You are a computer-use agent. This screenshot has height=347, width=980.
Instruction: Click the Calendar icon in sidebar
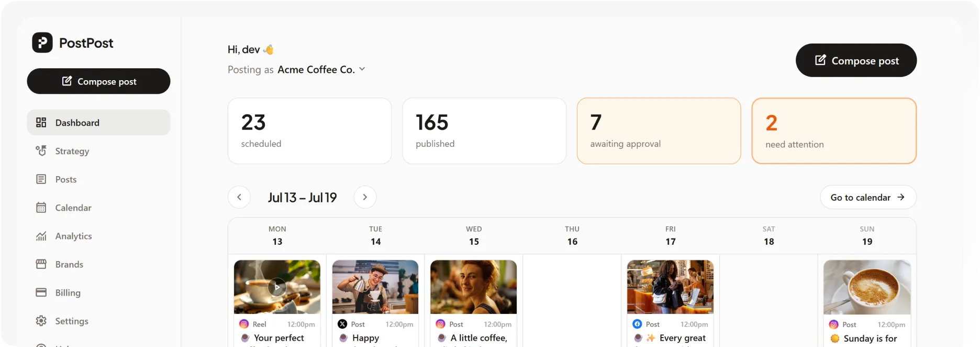pyautogui.click(x=41, y=208)
